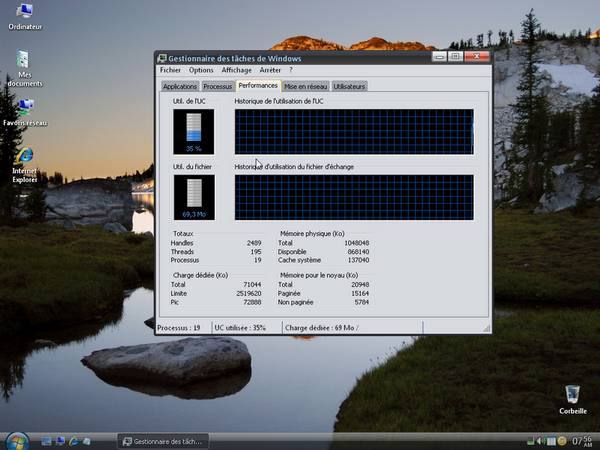Click kernel memory Total value 20948

pyautogui.click(x=360, y=285)
